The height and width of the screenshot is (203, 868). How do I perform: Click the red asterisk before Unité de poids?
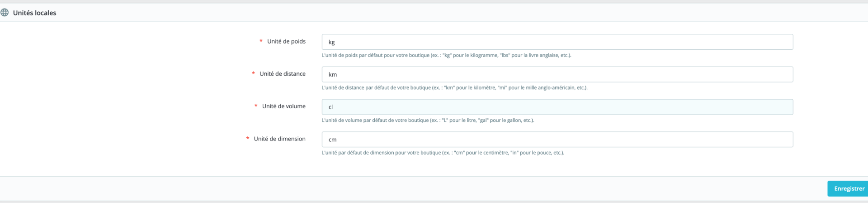coord(261,41)
